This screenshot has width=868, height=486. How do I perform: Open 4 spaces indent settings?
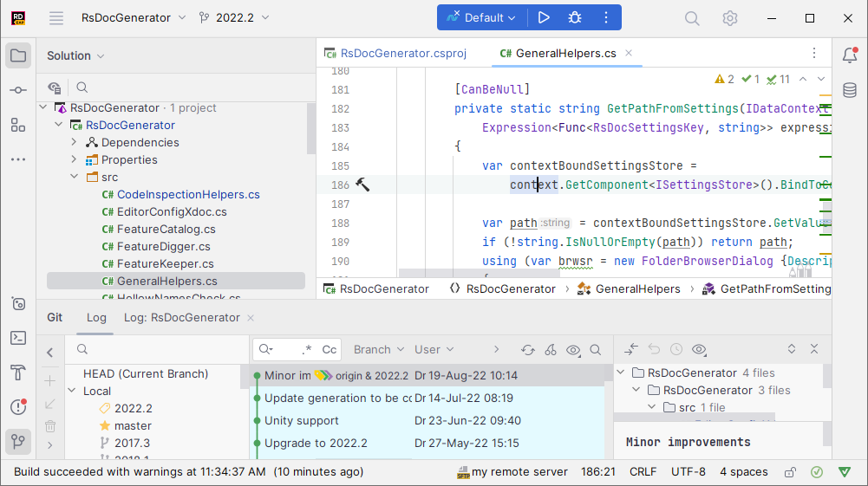(x=743, y=471)
